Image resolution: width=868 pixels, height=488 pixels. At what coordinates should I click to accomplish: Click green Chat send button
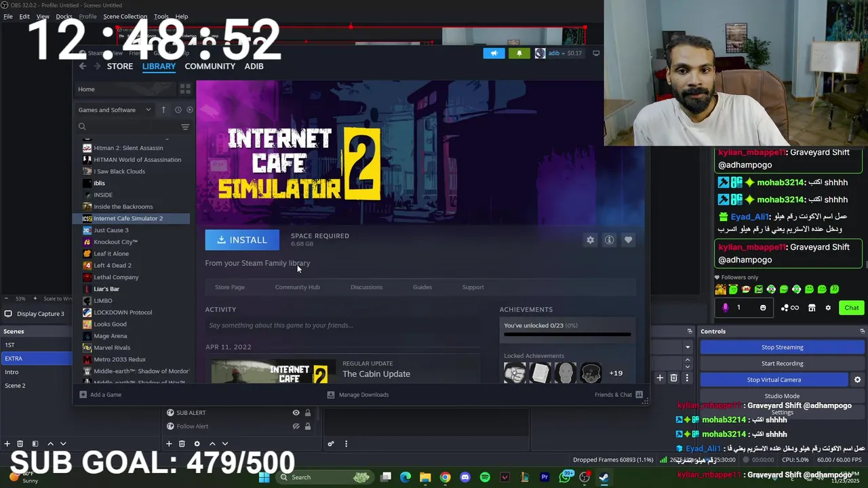pyautogui.click(x=851, y=308)
